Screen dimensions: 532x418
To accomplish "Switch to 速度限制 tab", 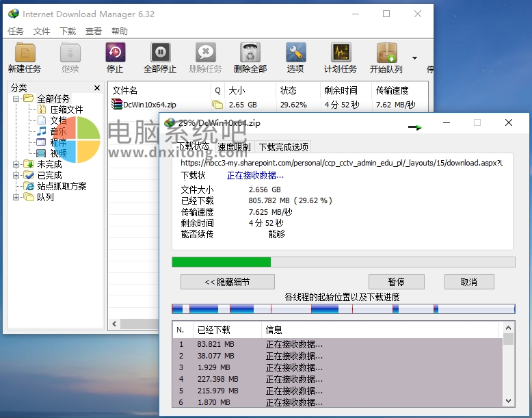I will 234,147.
